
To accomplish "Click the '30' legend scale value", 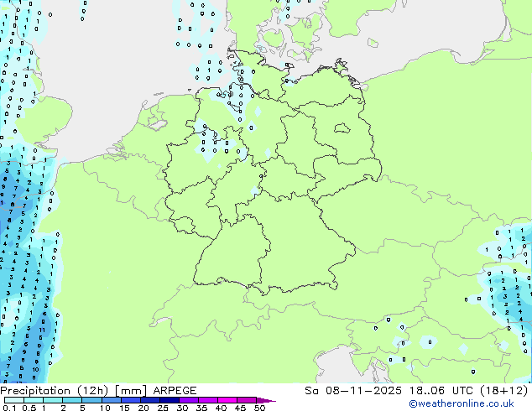I will [x=182, y=408].
